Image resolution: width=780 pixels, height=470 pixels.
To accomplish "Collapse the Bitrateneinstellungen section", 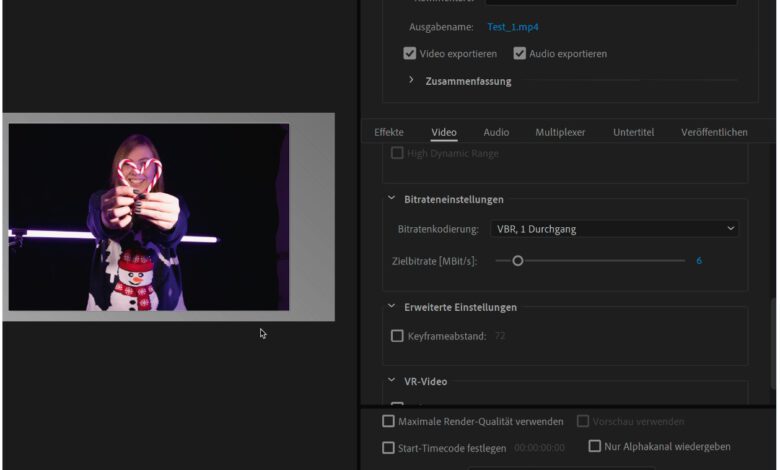I will pyautogui.click(x=392, y=199).
